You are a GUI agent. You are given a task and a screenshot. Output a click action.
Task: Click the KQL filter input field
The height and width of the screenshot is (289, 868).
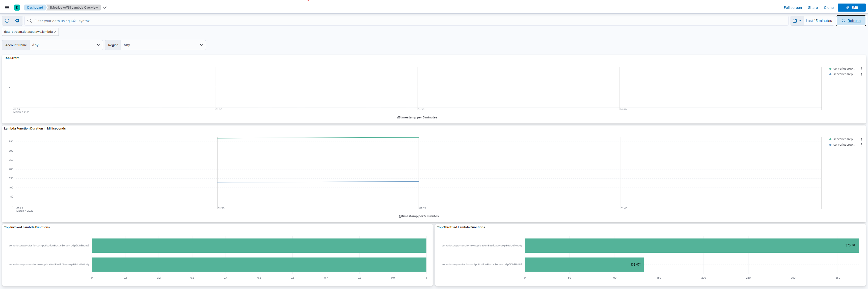(404, 20)
